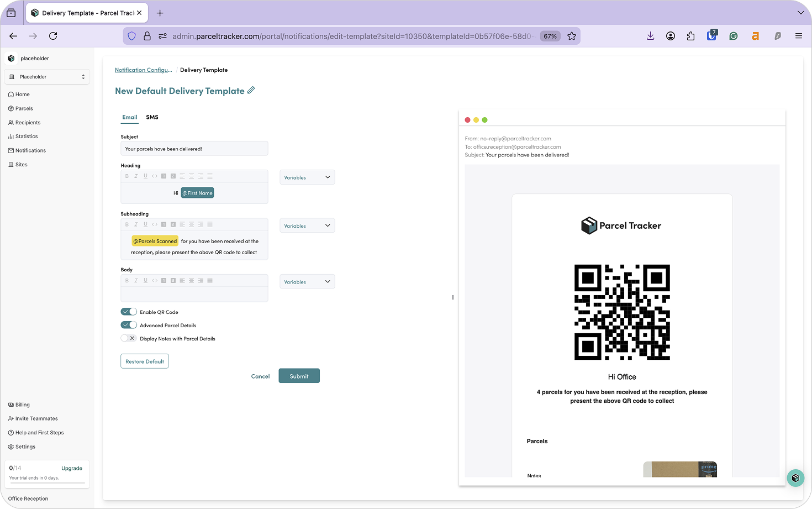Bookmark this page with the star icon
Screen dimensions: 812x509
[x=572, y=36]
